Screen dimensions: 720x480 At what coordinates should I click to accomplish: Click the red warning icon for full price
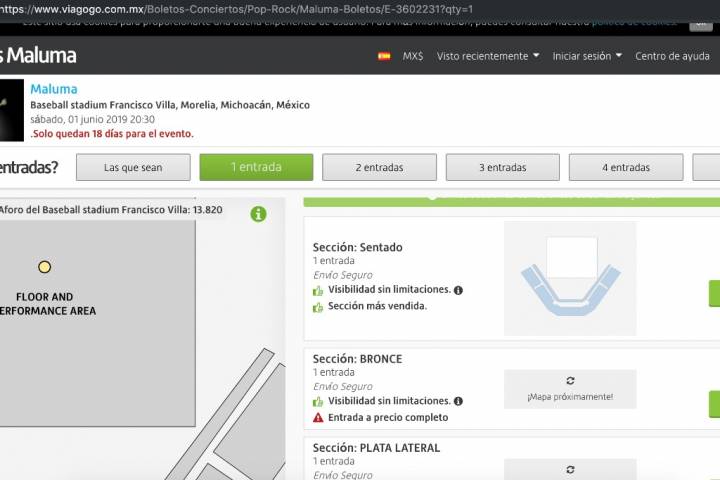click(x=318, y=418)
